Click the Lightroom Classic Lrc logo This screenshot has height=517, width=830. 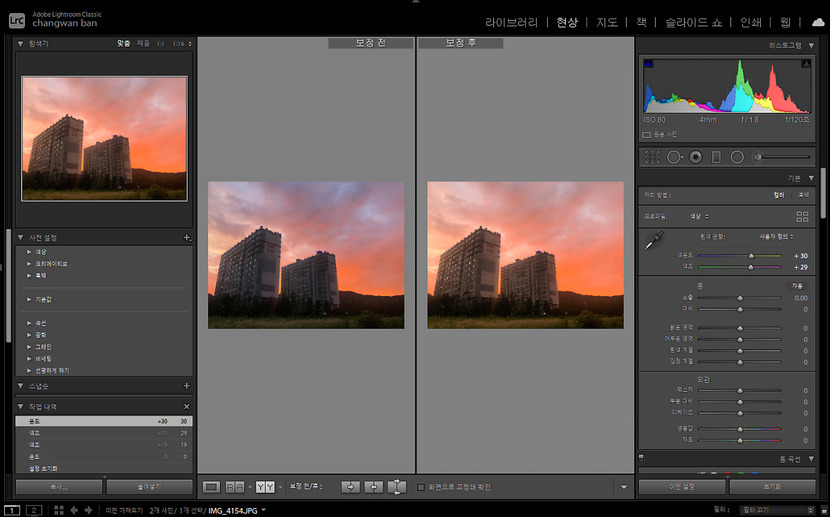[x=17, y=21]
